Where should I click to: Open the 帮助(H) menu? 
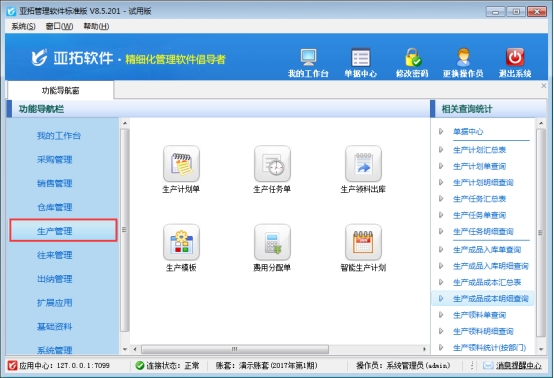96,26
